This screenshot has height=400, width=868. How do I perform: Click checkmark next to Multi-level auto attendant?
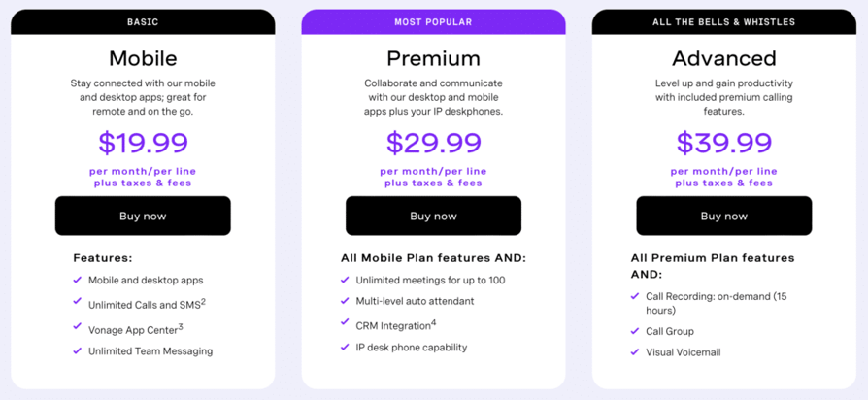(345, 301)
